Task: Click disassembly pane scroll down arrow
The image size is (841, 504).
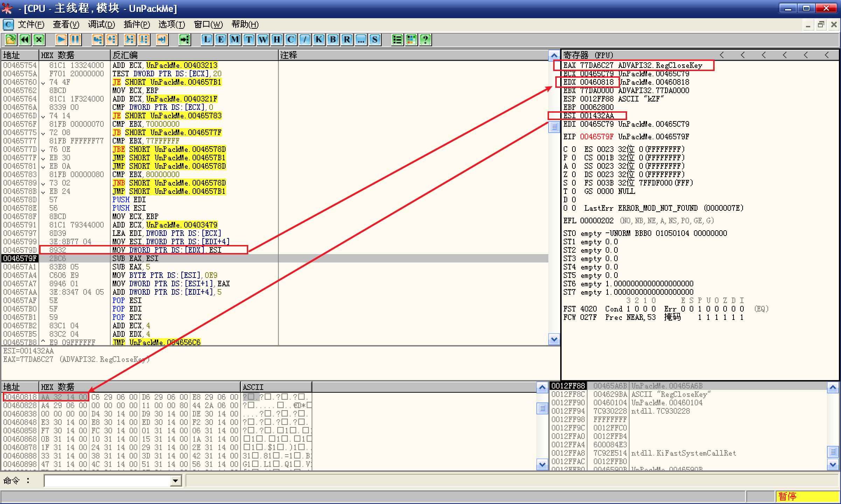Action: coord(554,339)
